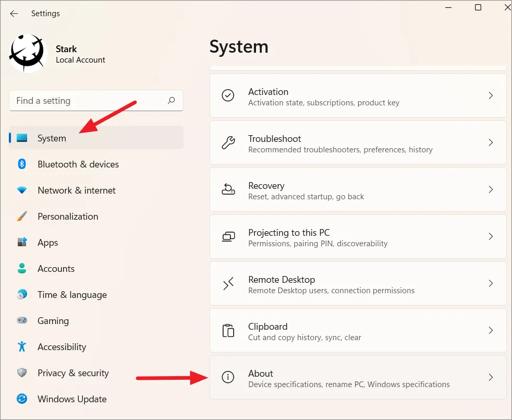The width and height of the screenshot is (512, 420).
Task: Click the Privacy & security shield icon
Action: tap(22, 373)
